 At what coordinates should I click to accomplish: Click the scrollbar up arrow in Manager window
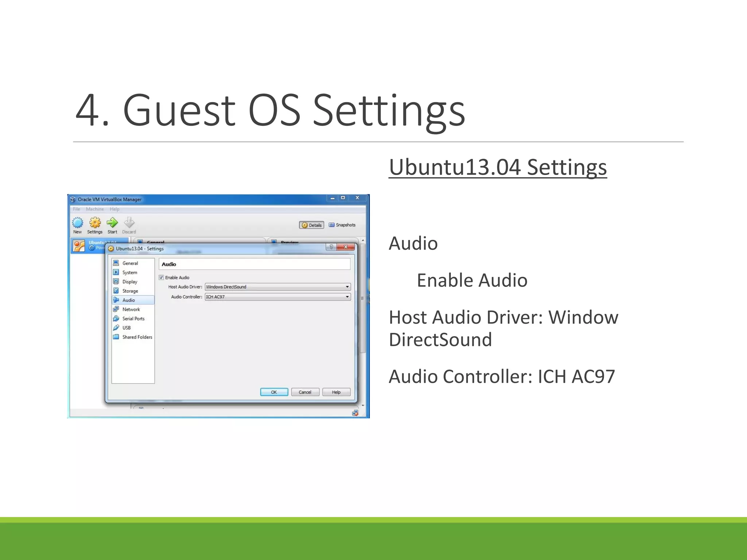[x=363, y=241]
